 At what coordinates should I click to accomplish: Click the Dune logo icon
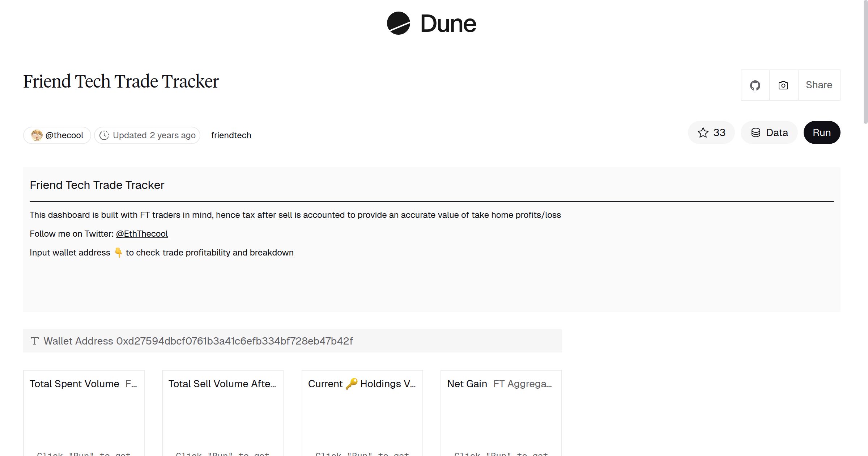click(398, 24)
